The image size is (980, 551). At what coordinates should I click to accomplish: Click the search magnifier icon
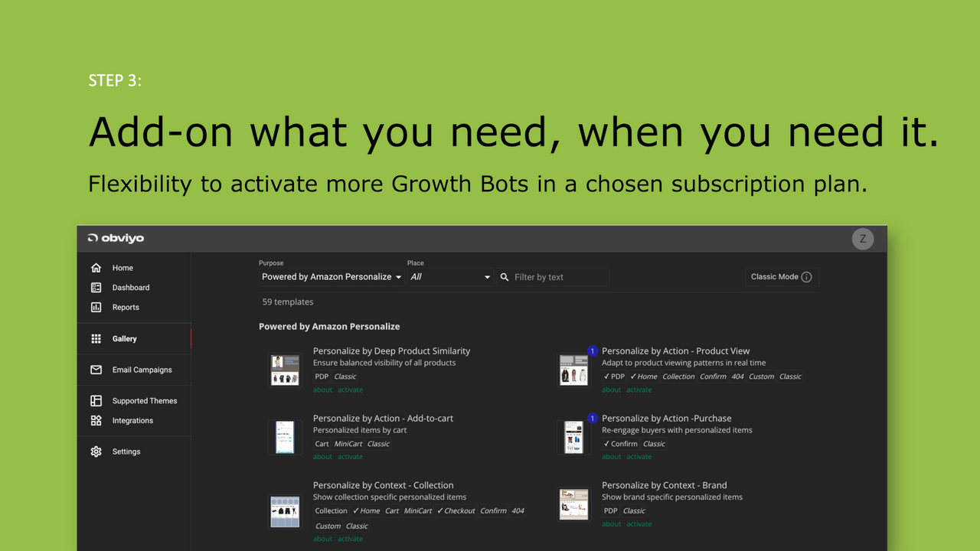click(505, 277)
